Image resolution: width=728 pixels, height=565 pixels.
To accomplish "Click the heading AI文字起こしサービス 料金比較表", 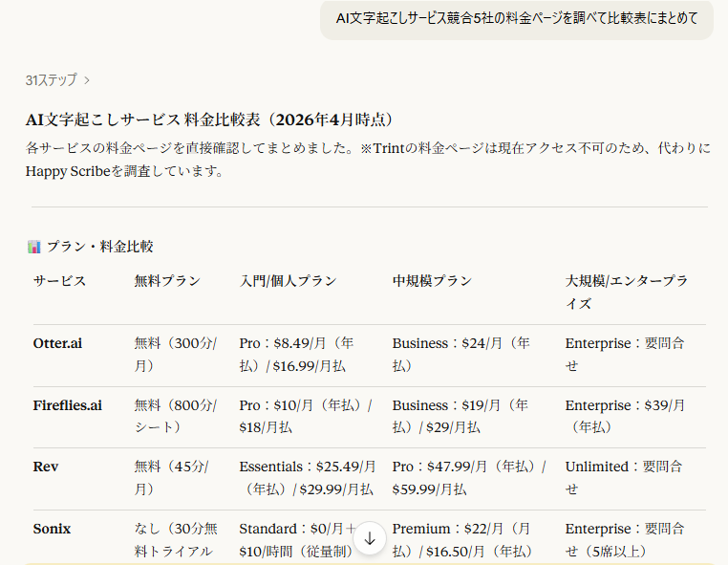I will click(x=209, y=120).
